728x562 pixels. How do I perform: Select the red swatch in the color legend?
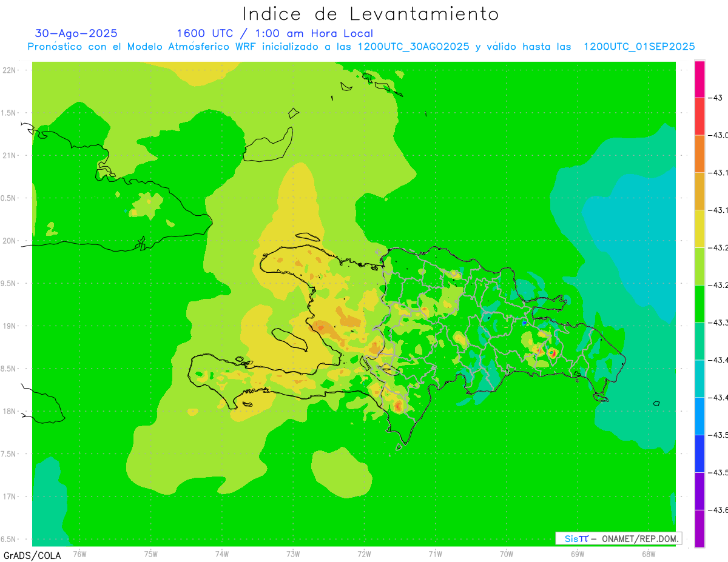699,116
